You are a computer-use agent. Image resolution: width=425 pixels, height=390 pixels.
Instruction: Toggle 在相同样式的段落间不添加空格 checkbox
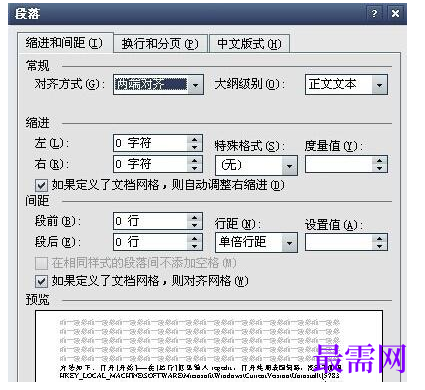click(x=41, y=263)
